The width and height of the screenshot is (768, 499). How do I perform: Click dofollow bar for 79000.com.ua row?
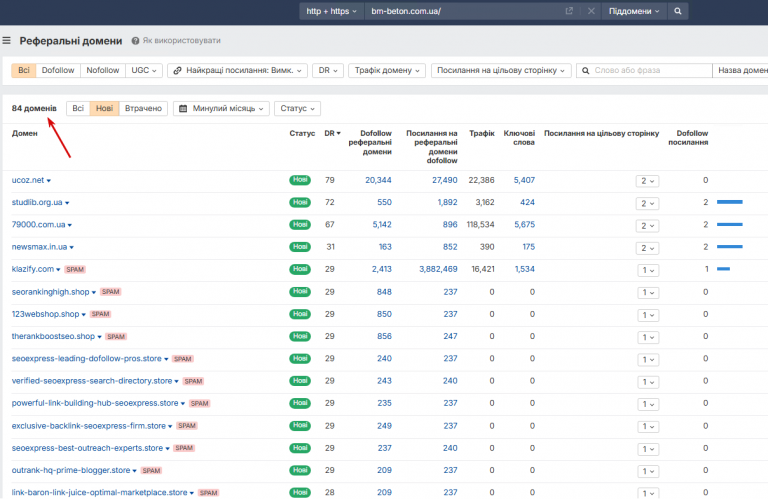pos(730,225)
